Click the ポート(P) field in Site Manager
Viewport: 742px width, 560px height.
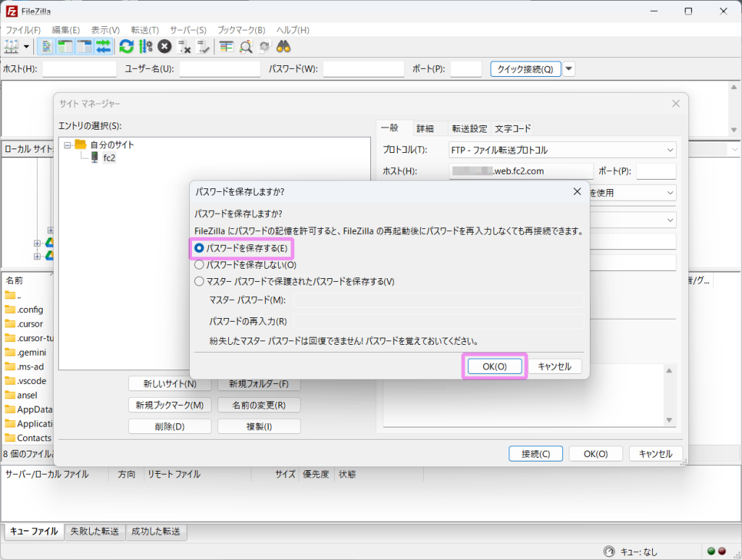[656, 171]
